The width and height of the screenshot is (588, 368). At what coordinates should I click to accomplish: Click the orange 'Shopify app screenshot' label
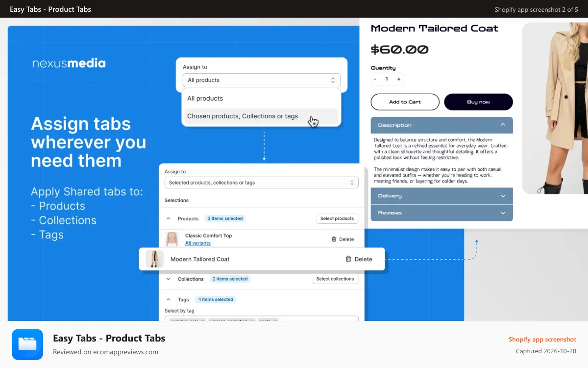[x=542, y=339]
